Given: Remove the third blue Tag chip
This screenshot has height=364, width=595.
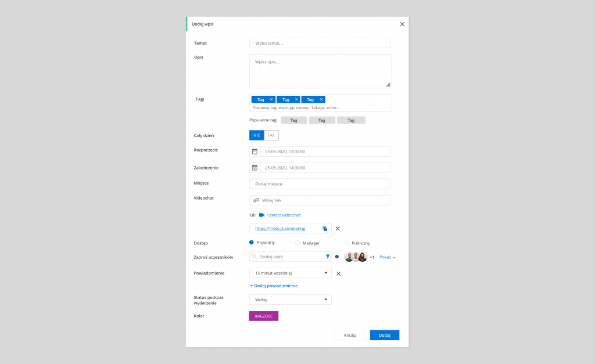Looking at the screenshot, I should [x=321, y=100].
